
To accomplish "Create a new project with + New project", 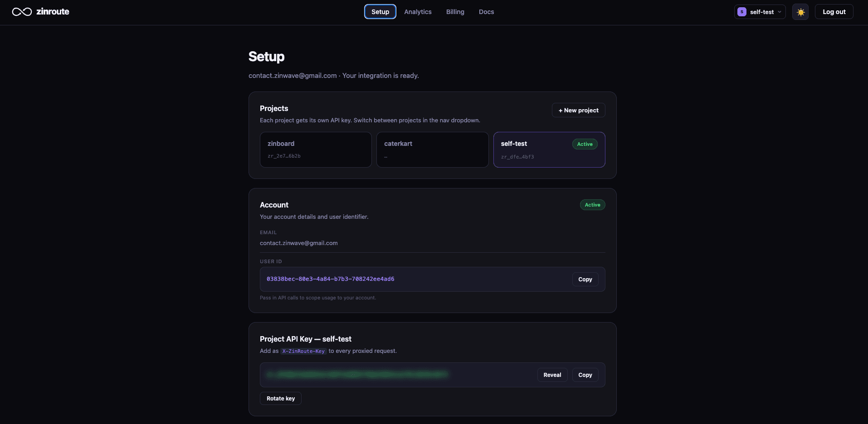I will tap(578, 110).
